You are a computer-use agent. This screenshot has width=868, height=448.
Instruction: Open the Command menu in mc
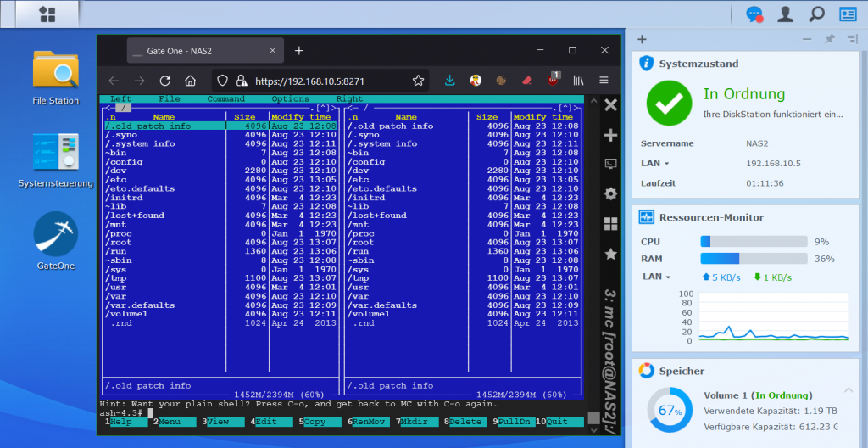(x=225, y=99)
